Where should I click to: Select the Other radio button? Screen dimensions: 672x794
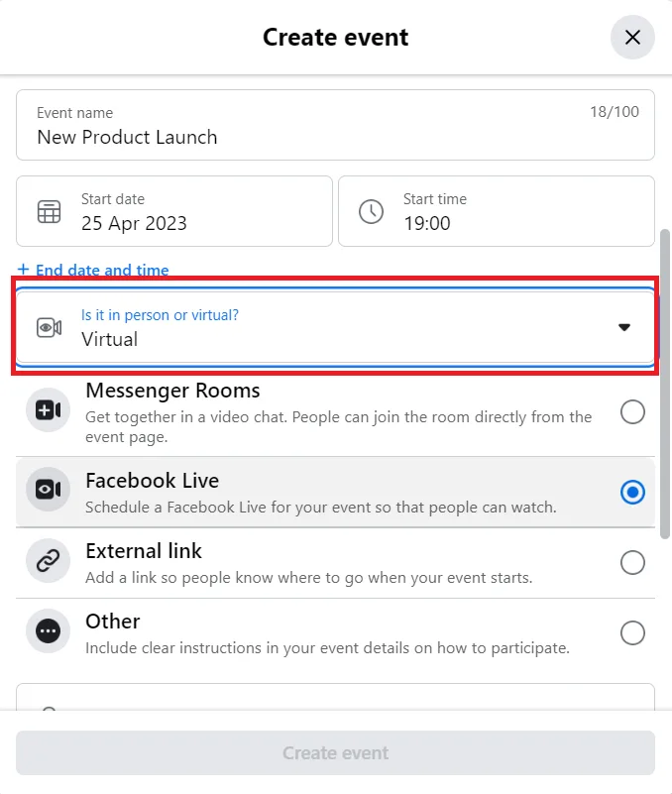(632, 633)
